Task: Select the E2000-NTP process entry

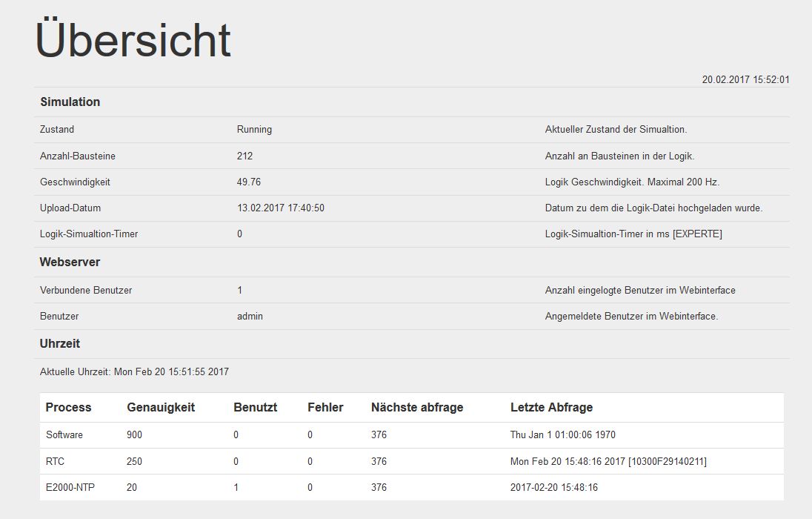Action: (71, 488)
